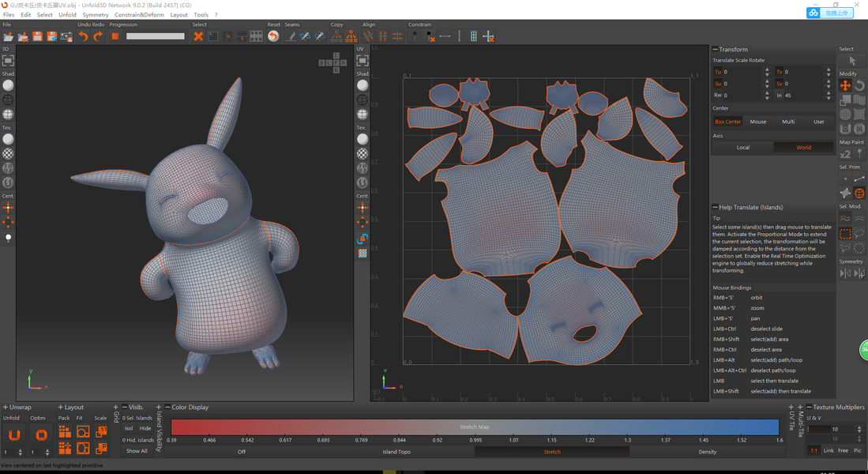Click the In value field showing 45
The height and width of the screenshot is (474, 868).
pyautogui.click(x=804, y=96)
